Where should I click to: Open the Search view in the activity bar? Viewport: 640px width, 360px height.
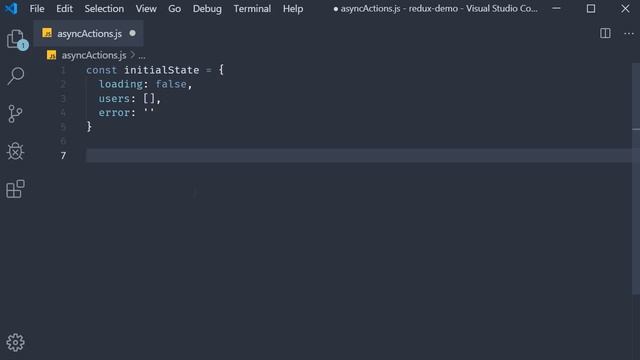[x=16, y=76]
